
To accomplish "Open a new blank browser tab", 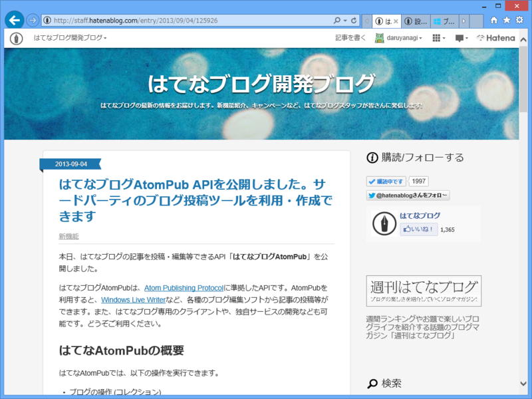I will point(477,21).
